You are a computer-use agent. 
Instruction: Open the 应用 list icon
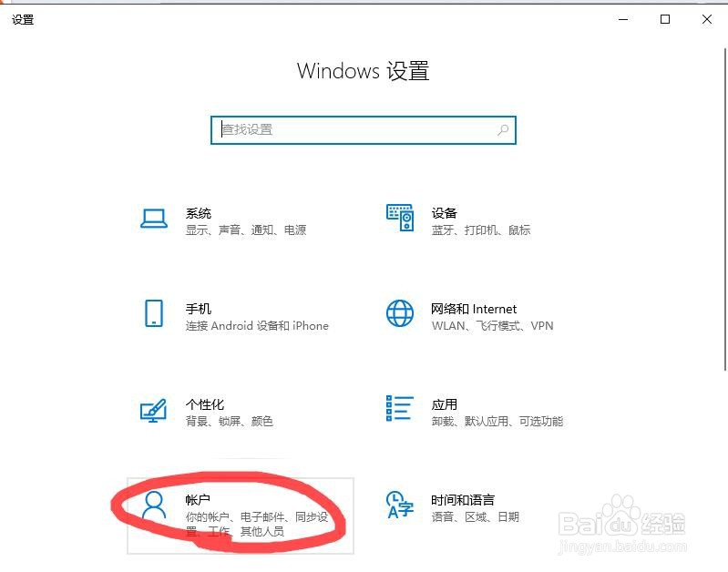pos(400,408)
